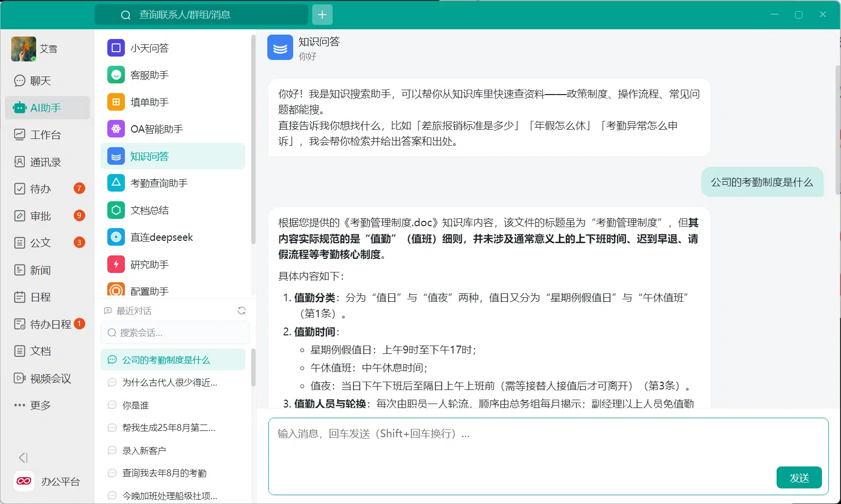The width and height of the screenshot is (841, 504).
Task: Click the recent conversations scrollbar
Action: (x=253, y=367)
